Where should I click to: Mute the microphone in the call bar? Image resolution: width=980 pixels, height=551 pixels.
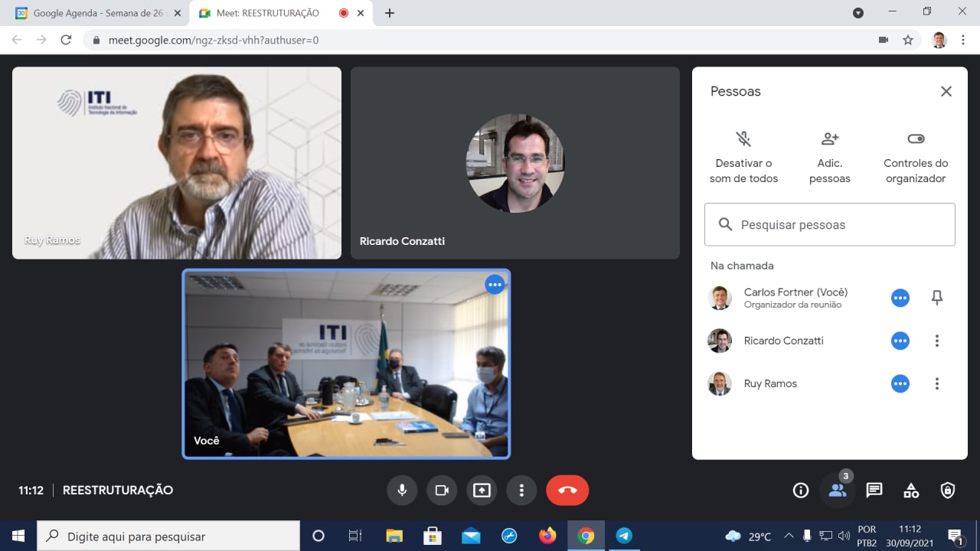pyautogui.click(x=402, y=491)
